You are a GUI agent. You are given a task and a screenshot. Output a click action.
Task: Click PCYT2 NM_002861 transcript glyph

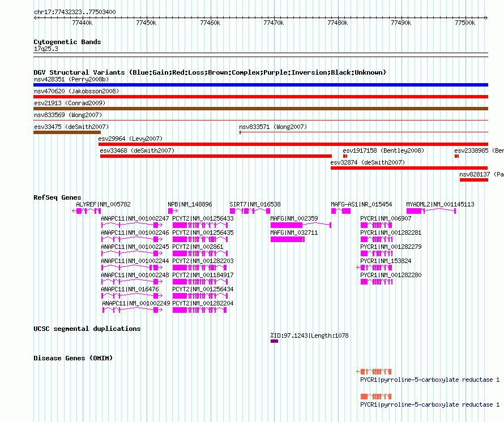coord(200,253)
